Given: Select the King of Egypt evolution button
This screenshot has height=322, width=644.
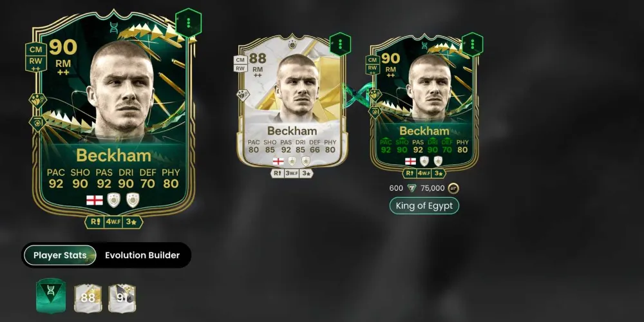Looking at the screenshot, I should pos(424,206).
